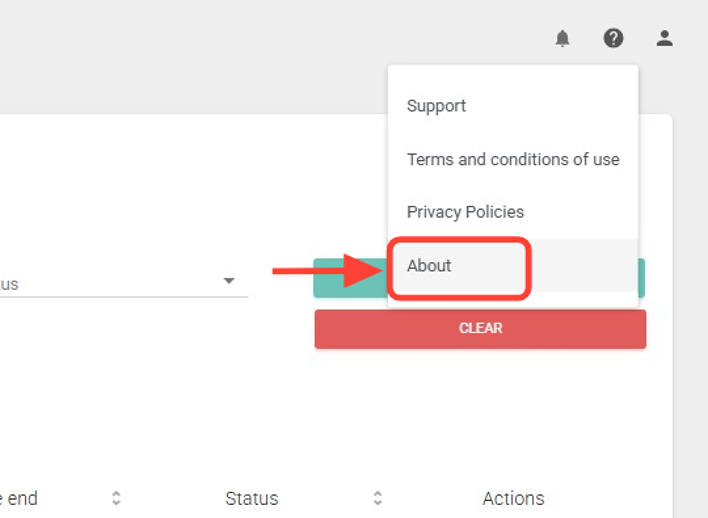This screenshot has height=518, width=708.
Task: Sort by the Status column arrows icon
Action: coord(378,498)
